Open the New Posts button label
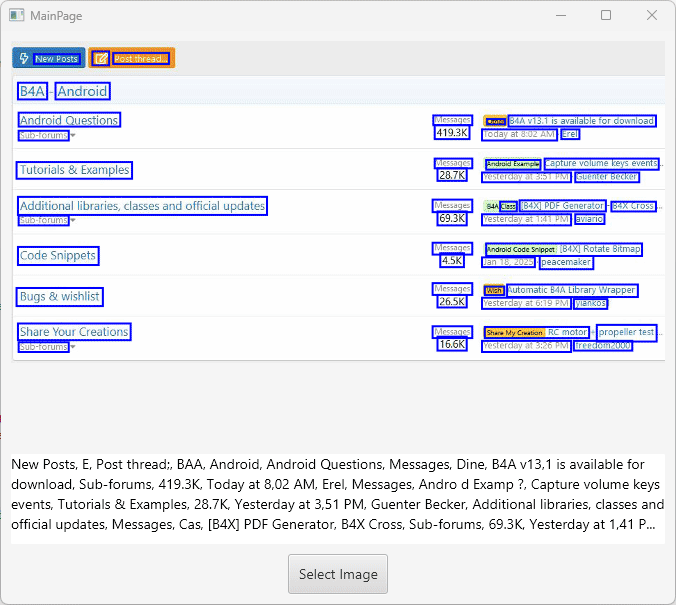 [x=56, y=59]
